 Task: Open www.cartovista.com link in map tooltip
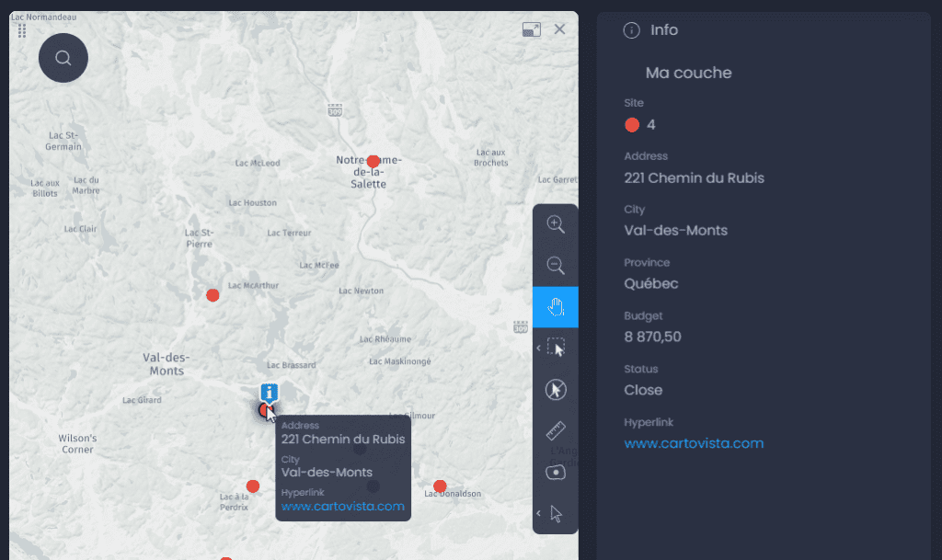[342, 507]
